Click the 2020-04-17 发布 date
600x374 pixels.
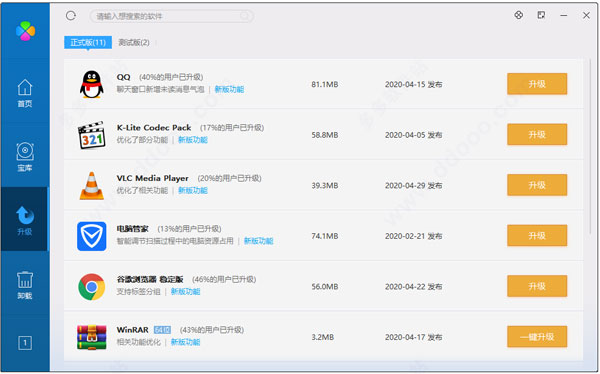(x=414, y=337)
